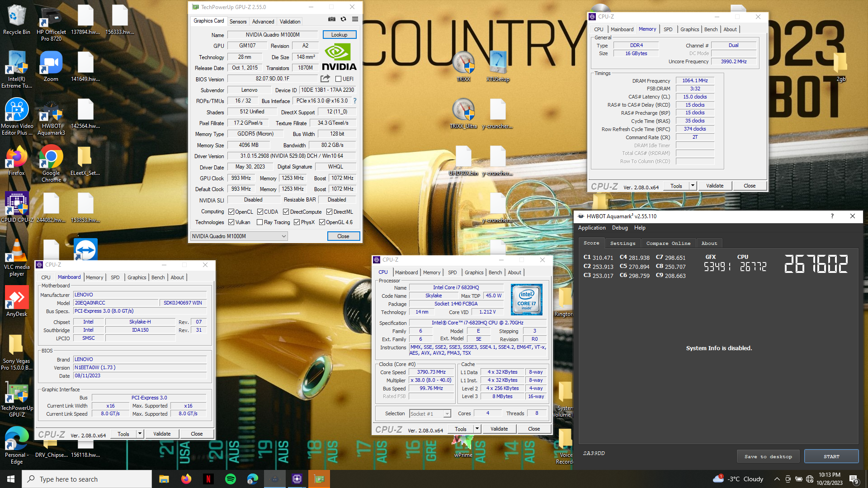
Task: Open the Google Chrome desktop shortcut
Action: 51,164
